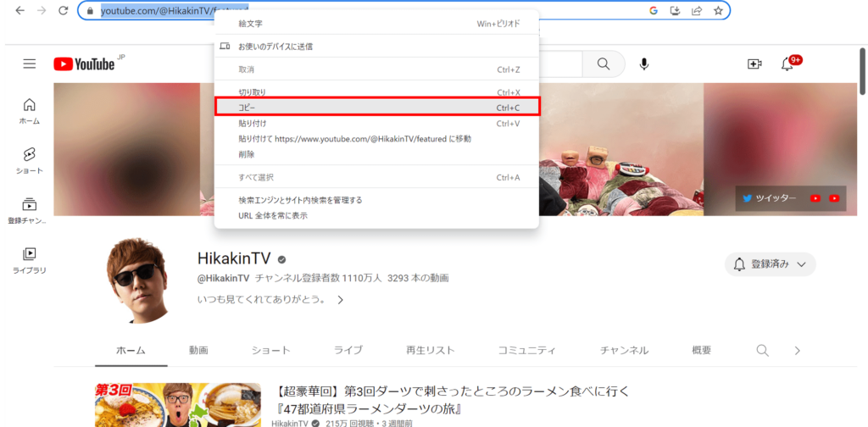Open ホーム in the left sidebar
This screenshot has width=868, height=427.
[30, 111]
